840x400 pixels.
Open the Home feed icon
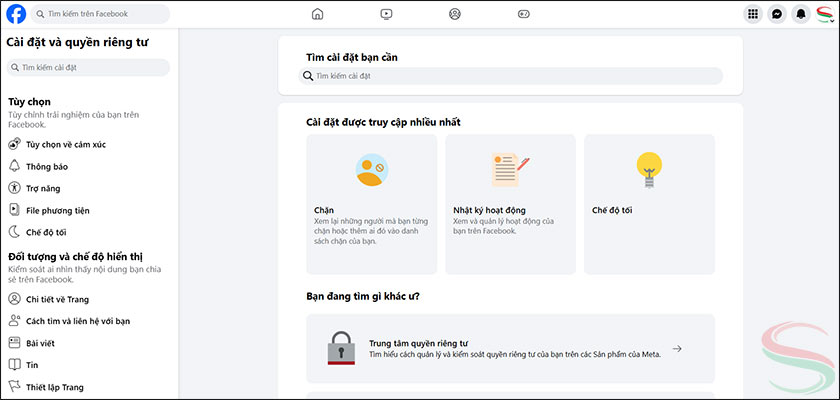318,14
